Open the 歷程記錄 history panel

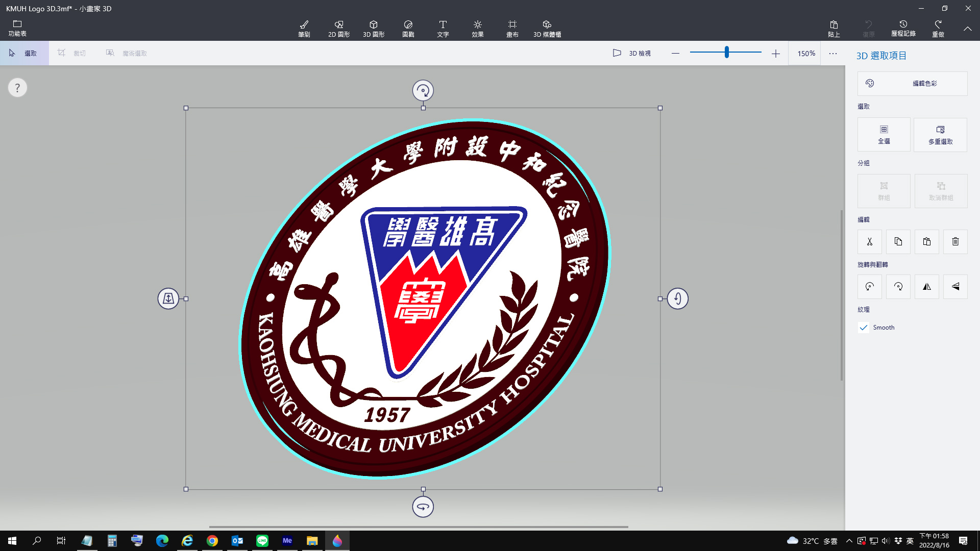pos(903,29)
